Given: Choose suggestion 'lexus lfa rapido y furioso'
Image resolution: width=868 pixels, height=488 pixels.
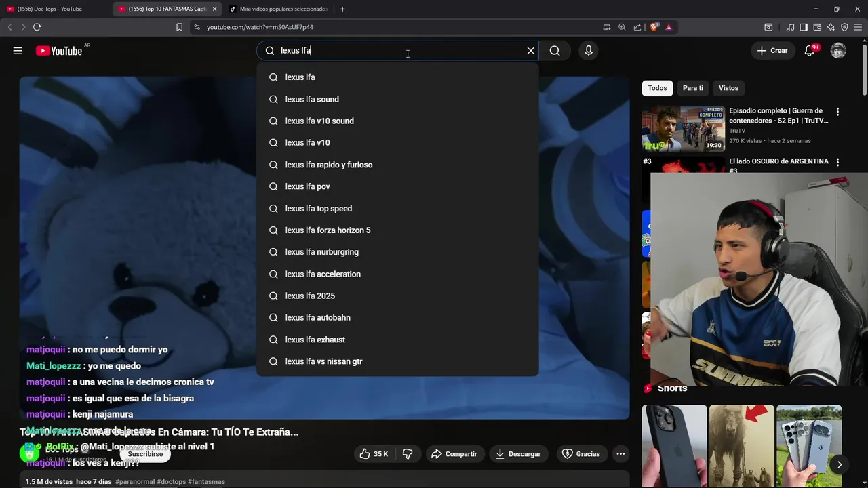Looking at the screenshot, I should [397, 165].
